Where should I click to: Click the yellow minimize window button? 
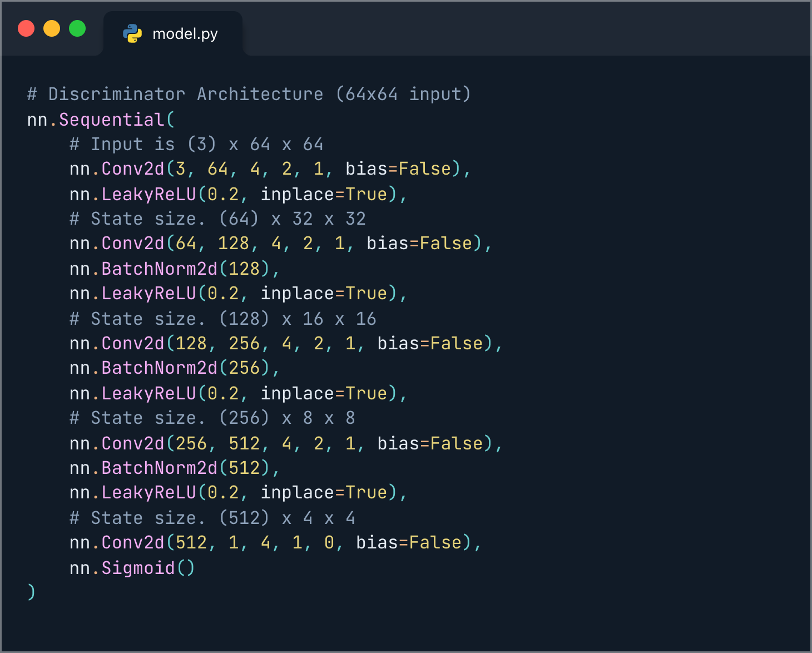click(52, 28)
